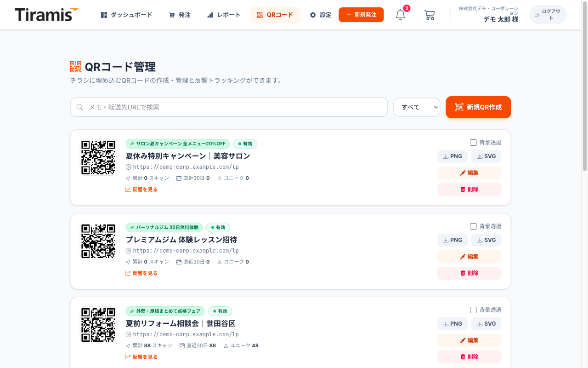Delete the 夏前リフォーム相談会 QR code
This screenshot has width=588, height=368.
469,357
